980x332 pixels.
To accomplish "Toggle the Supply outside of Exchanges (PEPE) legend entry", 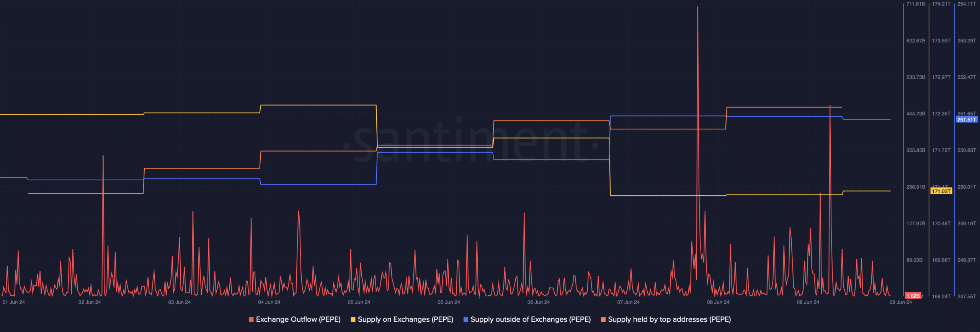I will [527, 319].
